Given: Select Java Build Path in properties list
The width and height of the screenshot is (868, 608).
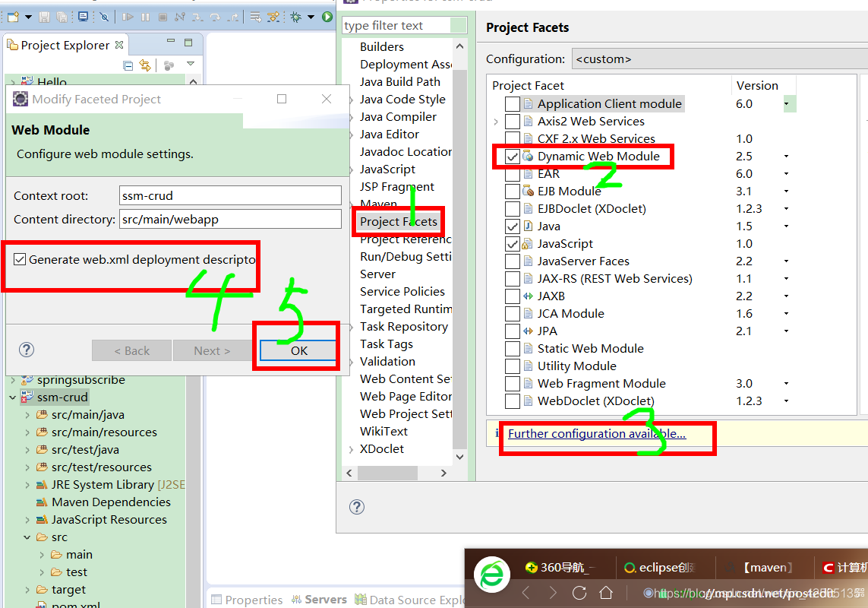Looking at the screenshot, I should point(399,82).
